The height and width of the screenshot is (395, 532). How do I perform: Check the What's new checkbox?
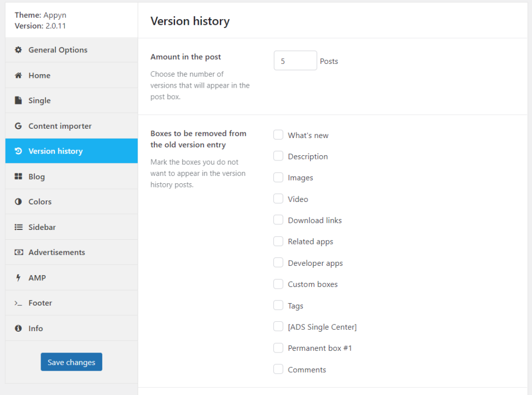[278, 134]
